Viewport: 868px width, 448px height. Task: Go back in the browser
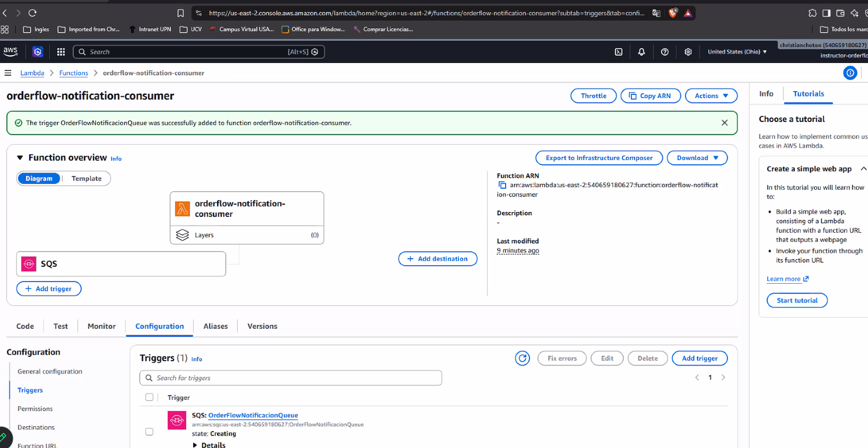point(5,12)
